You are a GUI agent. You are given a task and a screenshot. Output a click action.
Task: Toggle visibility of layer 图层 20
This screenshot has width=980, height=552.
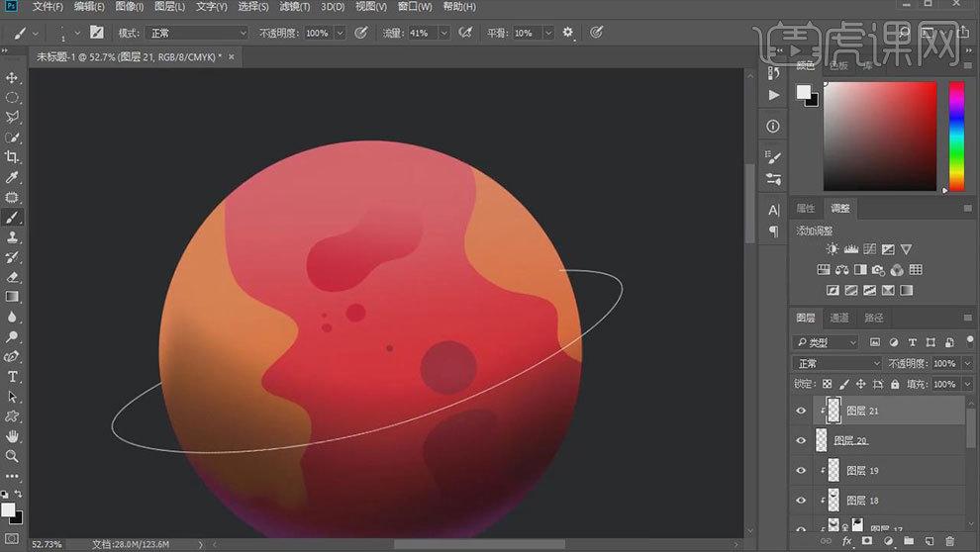click(801, 440)
